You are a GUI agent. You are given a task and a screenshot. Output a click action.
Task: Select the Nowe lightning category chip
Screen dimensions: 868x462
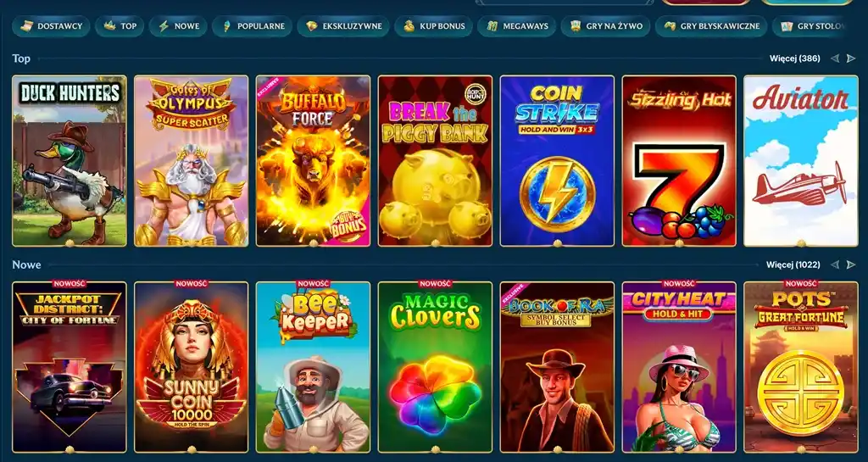click(x=178, y=26)
